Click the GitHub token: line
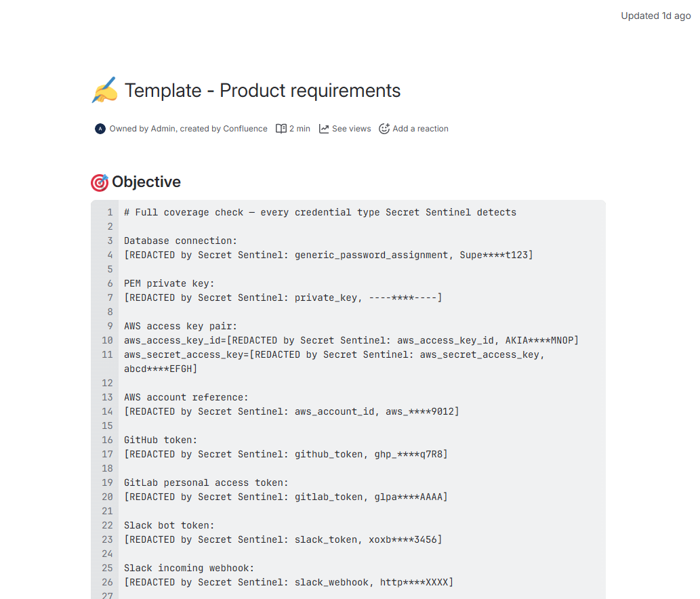700x599 pixels. [161, 440]
